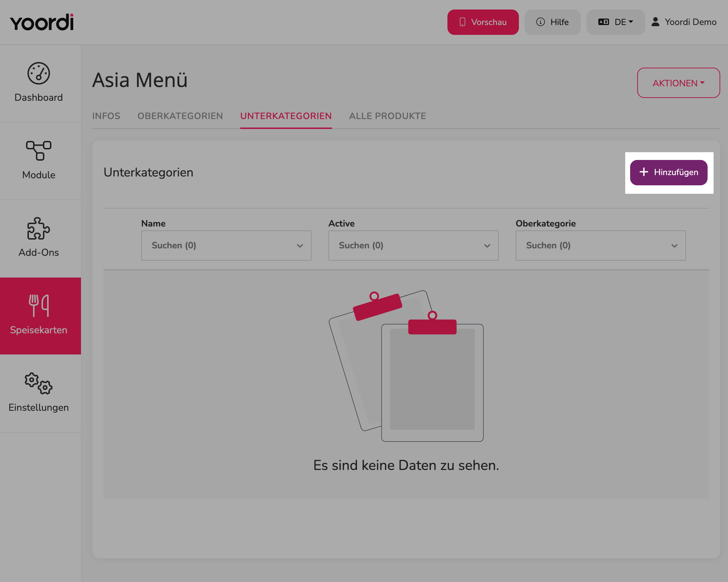Switch to the OBERKATEGORIEN tab

coord(180,116)
